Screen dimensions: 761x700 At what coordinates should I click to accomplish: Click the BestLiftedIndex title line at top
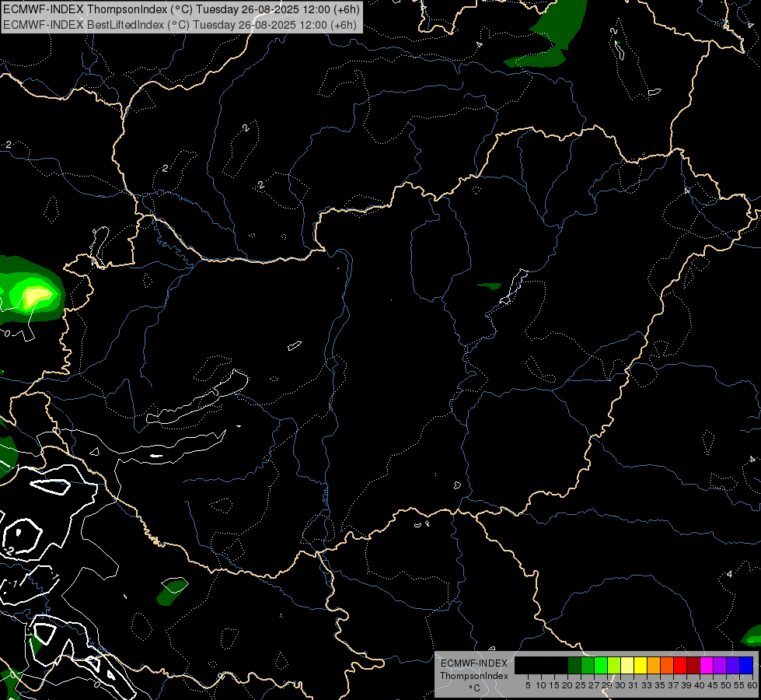point(180,25)
